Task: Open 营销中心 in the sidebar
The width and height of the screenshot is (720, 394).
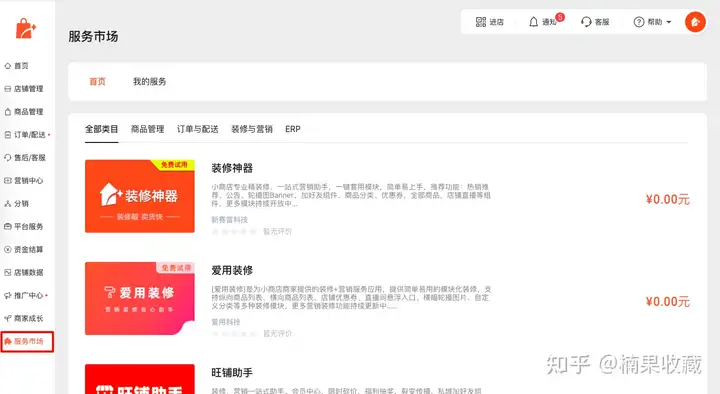Action: pyautogui.click(x=28, y=180)
